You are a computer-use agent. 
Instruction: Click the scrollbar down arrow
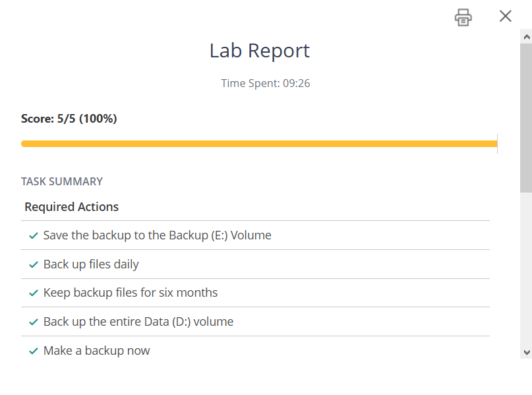click(526, 353)
